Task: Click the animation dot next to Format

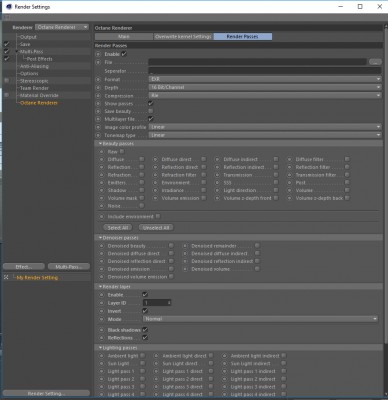Action: (98, 80)
